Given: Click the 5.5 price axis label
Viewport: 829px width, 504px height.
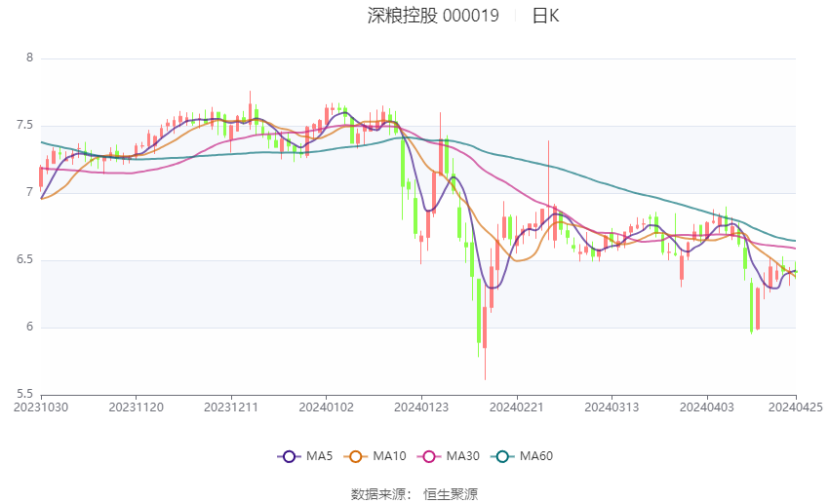Looking at the screenshot, I should 23,394.
